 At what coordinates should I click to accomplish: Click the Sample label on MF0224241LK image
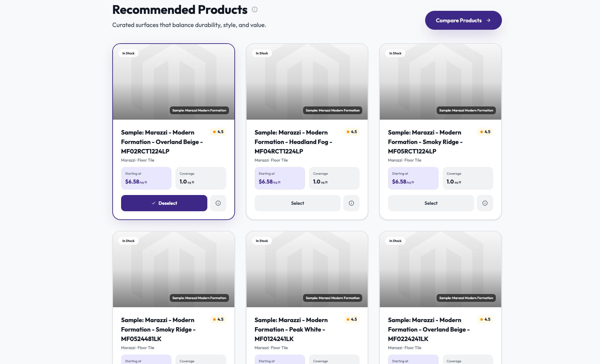pos(466,298)
